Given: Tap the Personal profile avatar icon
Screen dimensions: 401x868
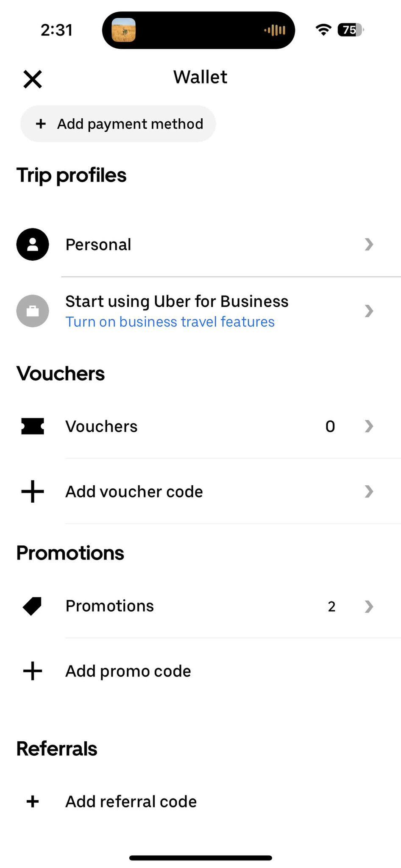Looking at the screenshot, I should tap(33, 245).
